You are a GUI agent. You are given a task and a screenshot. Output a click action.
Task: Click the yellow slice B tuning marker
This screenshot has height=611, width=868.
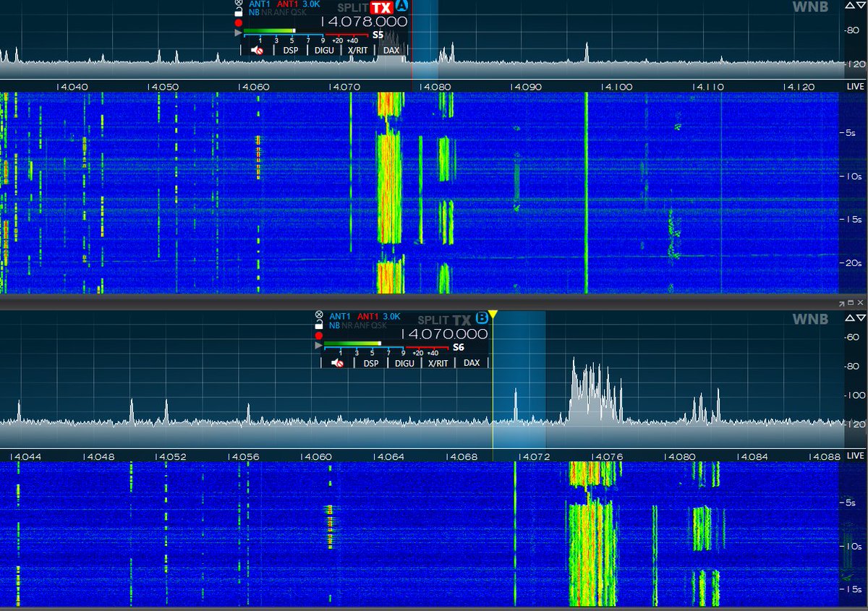click(492, 313)
